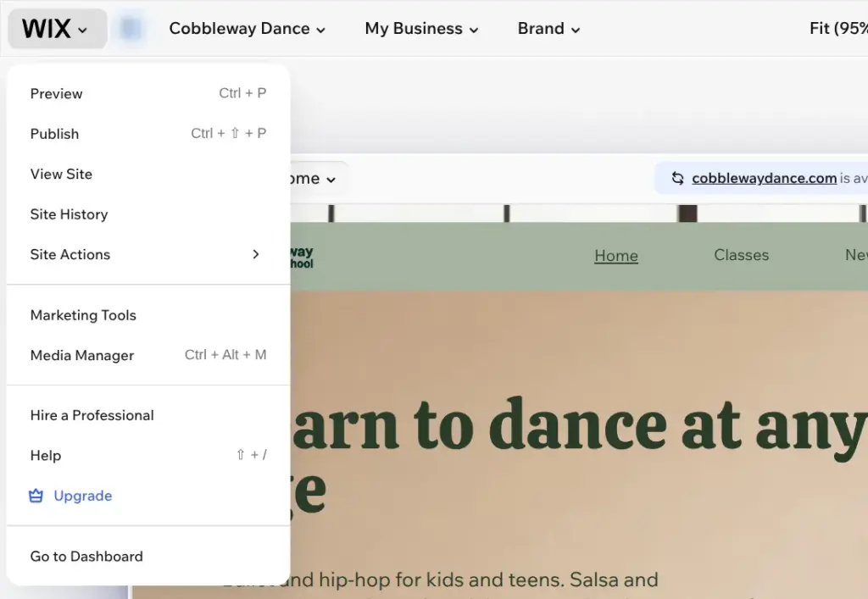Choose Hire a Professional
868x599 pixels.
[148, 415]
